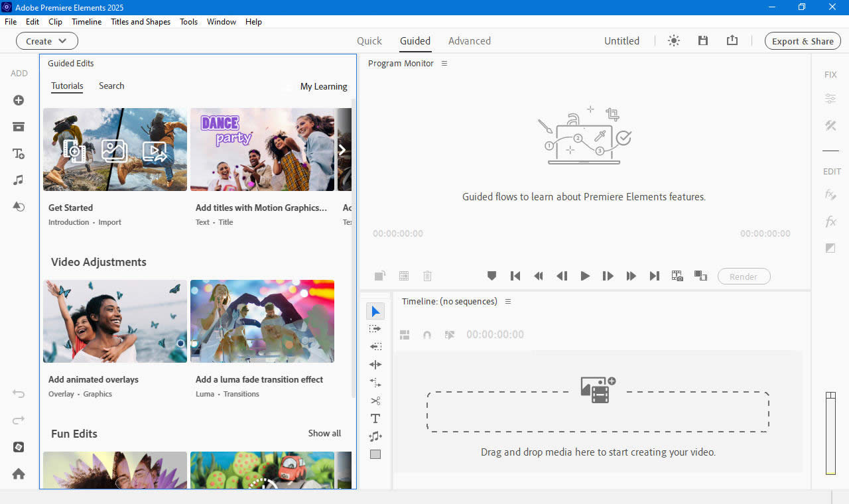Open Program Monitor panel menu

pos(444,64)
